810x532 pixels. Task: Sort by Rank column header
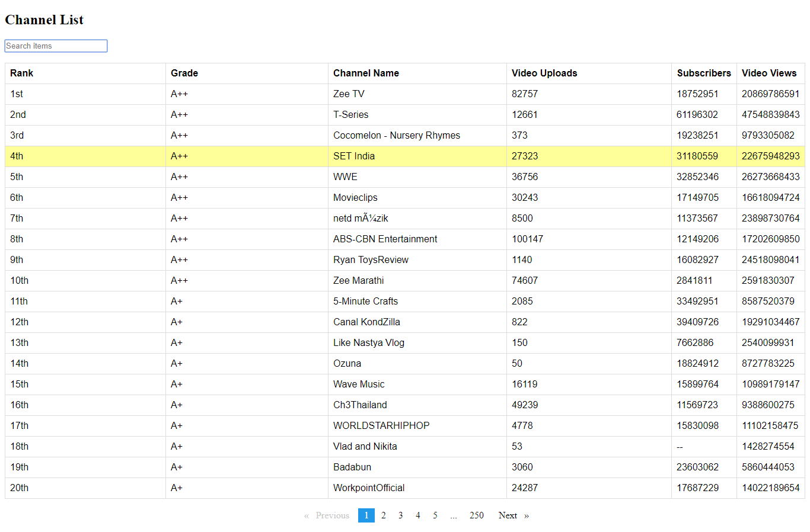point(85,73)
